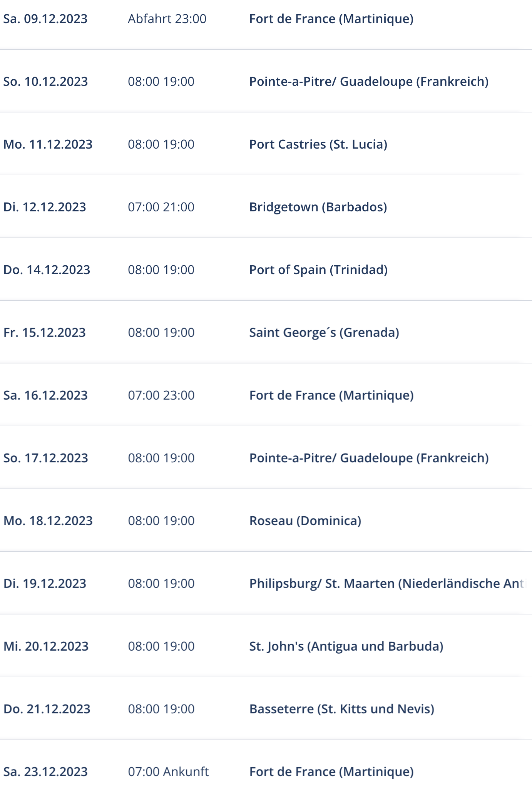532x800 pixels.
Task: Click Roseau (Dominica) port name
Action: [x=305, y=521]
